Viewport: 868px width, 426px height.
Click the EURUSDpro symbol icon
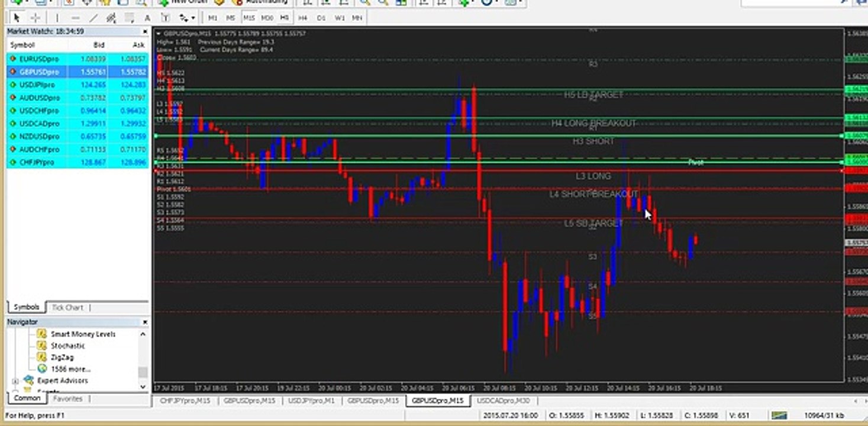click(13, 59)
